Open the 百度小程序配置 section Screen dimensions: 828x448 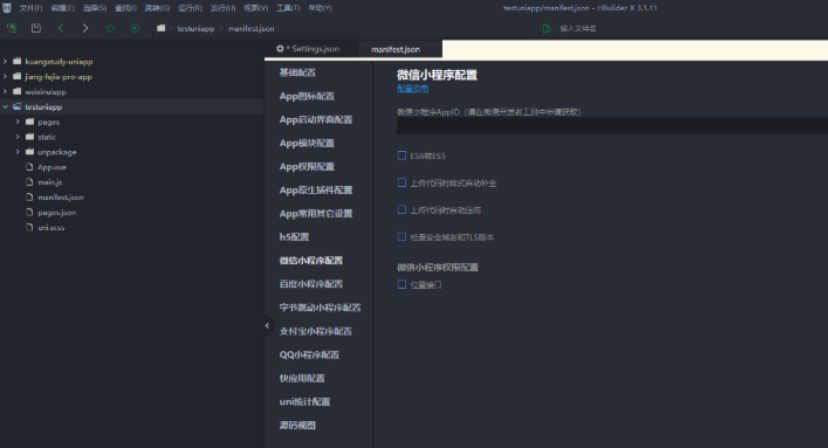[311, 284]
